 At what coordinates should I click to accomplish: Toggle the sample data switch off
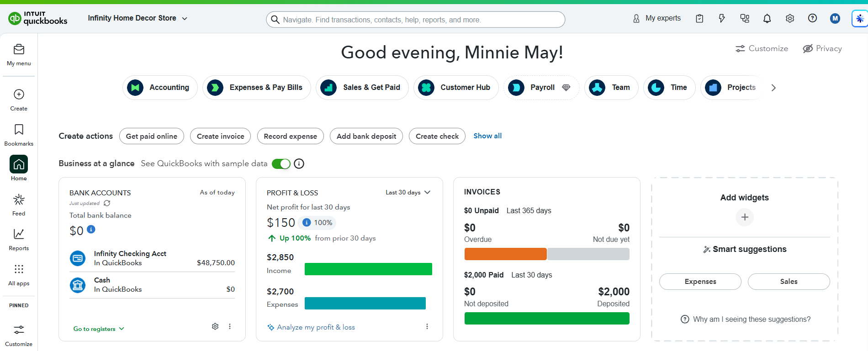coord(281,164)
